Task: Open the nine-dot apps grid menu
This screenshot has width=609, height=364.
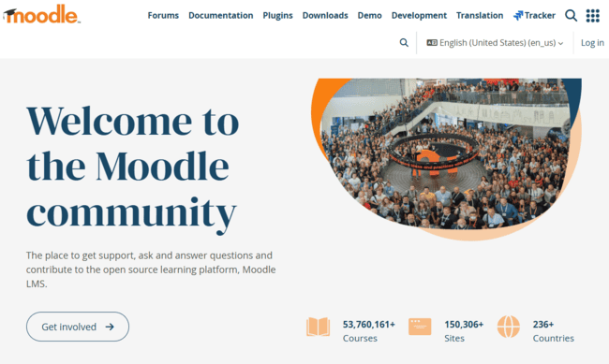Action: coord(593,16)
